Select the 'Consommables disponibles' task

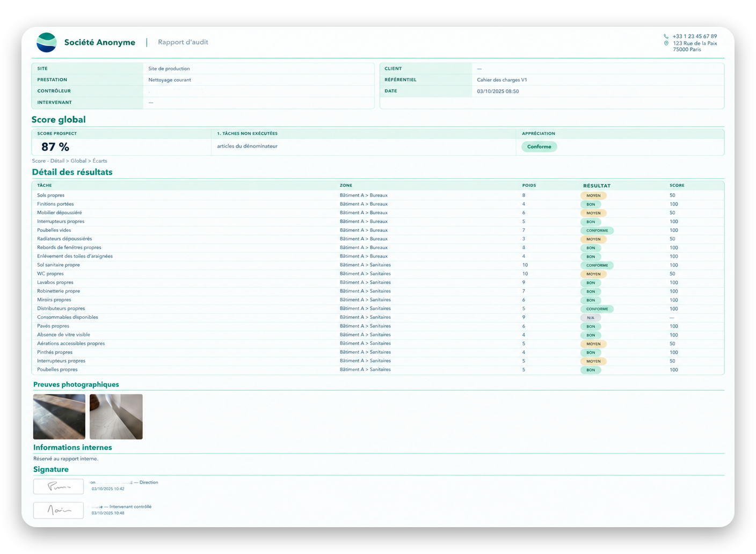68,317
